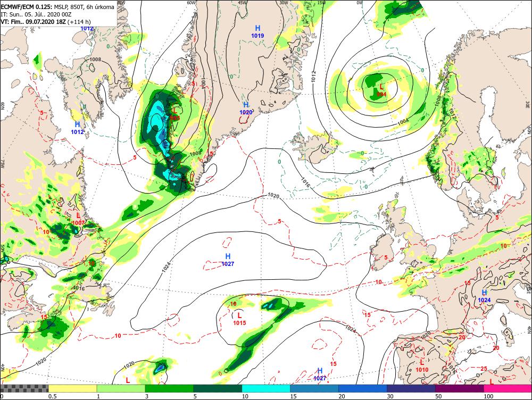Click the red '25' isotherm label in the bottom right
532x400 pixels.
pos(484,369)
